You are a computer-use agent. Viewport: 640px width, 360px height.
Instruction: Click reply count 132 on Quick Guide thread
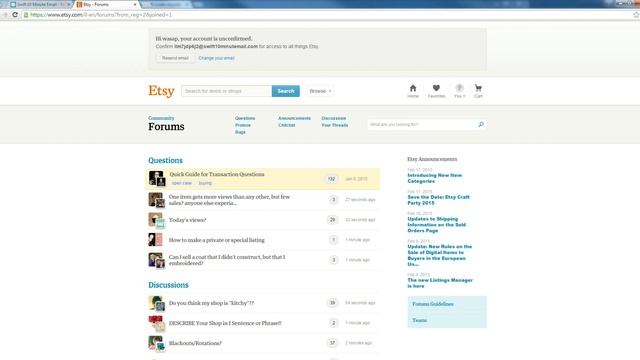point(331,179)
